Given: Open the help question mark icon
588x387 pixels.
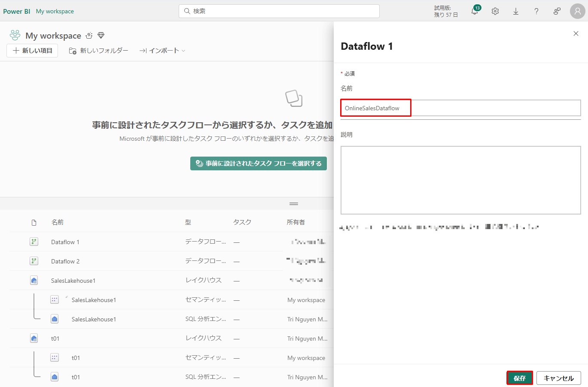Looking at the screenshot, I should point(536,12).
